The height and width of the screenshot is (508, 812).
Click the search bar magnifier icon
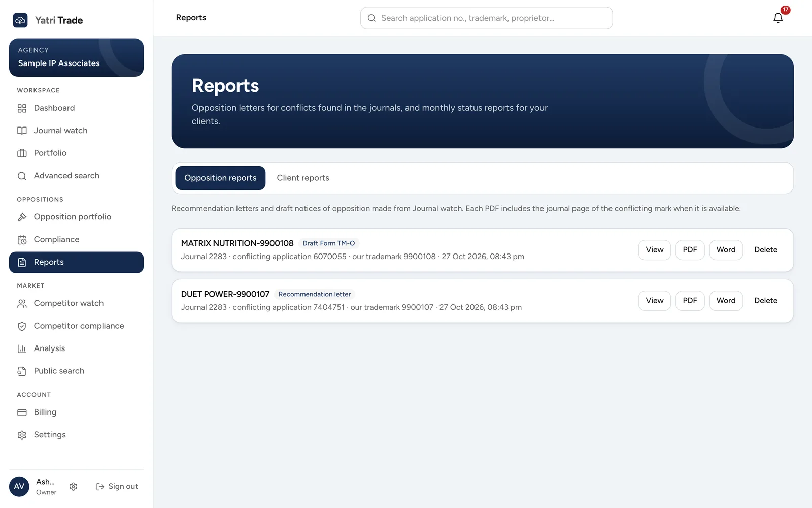(371, 18)
